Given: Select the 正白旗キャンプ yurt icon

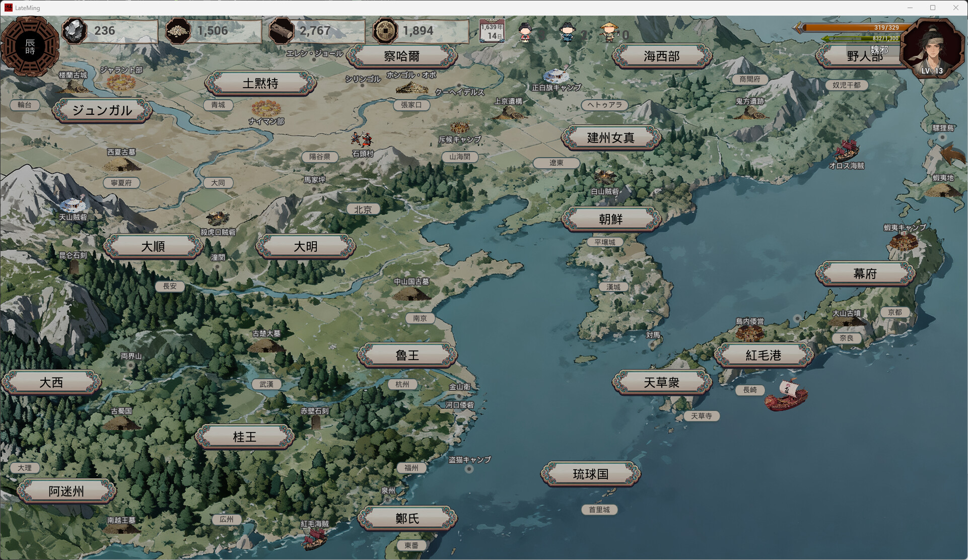Looking at the screenshot, I should point(556,76).
